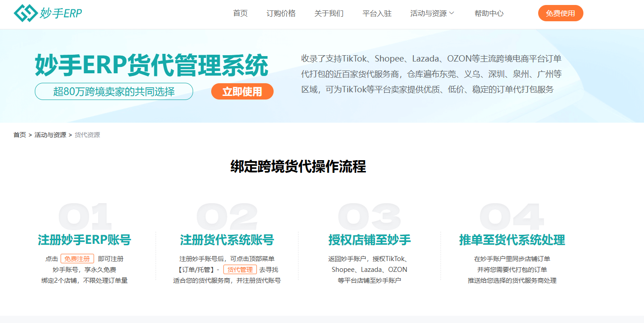Viewport: 644px width, 323px height.
Task: Go to 关于我们 page
Action: (329, 14)
